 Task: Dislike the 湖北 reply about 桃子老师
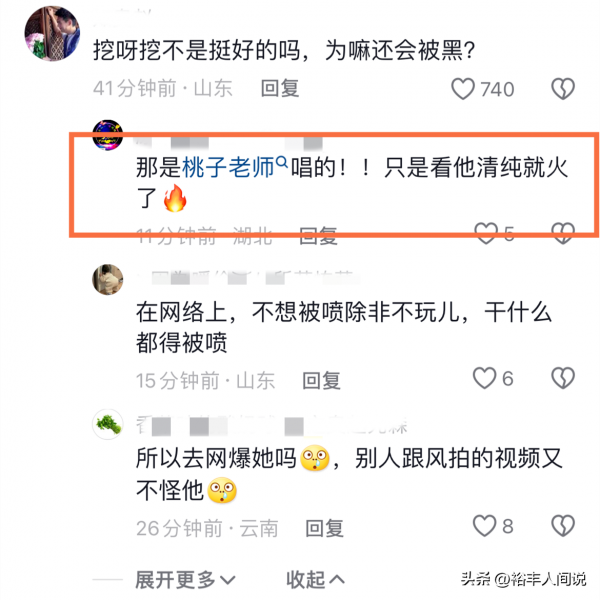coord(563,233)
